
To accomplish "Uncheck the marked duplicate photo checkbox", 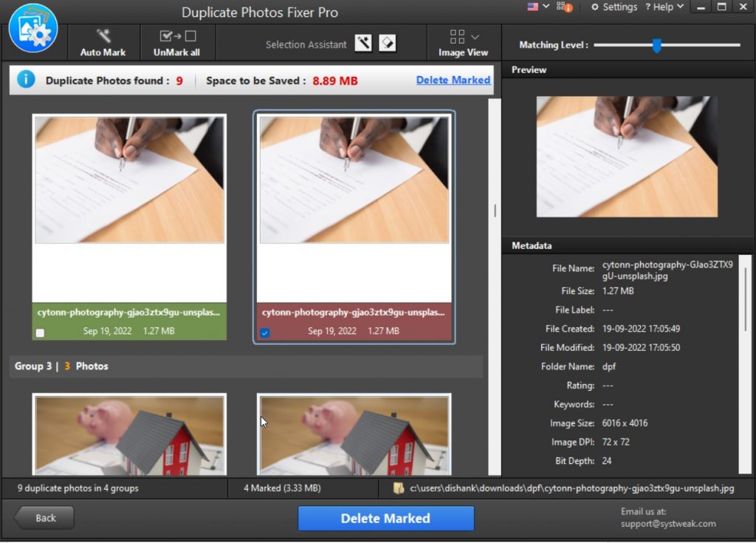I will 265,333.
